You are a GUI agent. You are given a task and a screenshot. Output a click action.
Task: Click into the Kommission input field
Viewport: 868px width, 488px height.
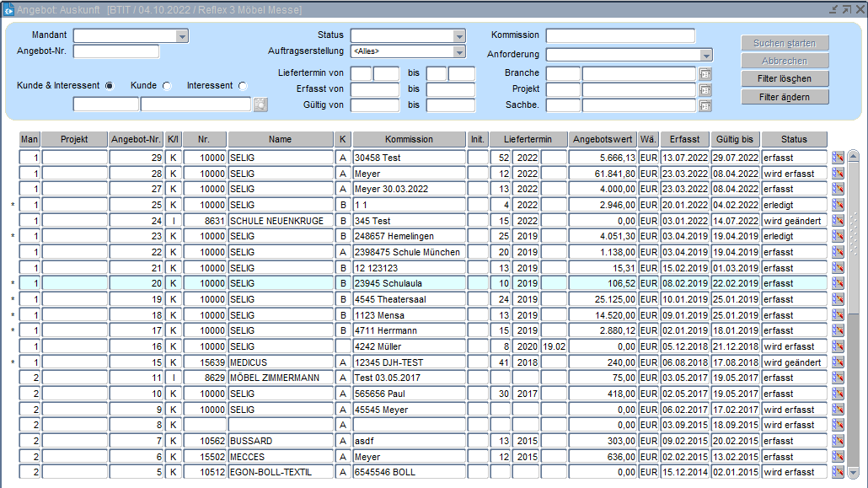(x=620, y=35)
